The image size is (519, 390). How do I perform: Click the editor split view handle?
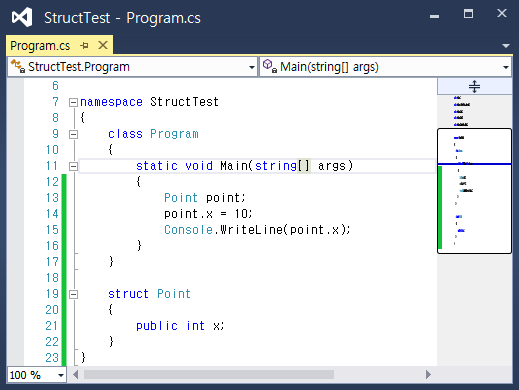point(474,86)
